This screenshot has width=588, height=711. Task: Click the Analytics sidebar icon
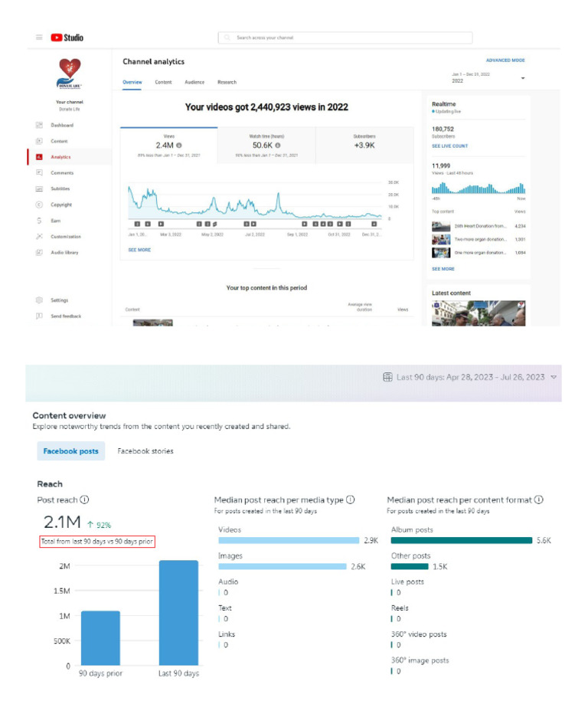pyautogui.click(x=39, y=157)
